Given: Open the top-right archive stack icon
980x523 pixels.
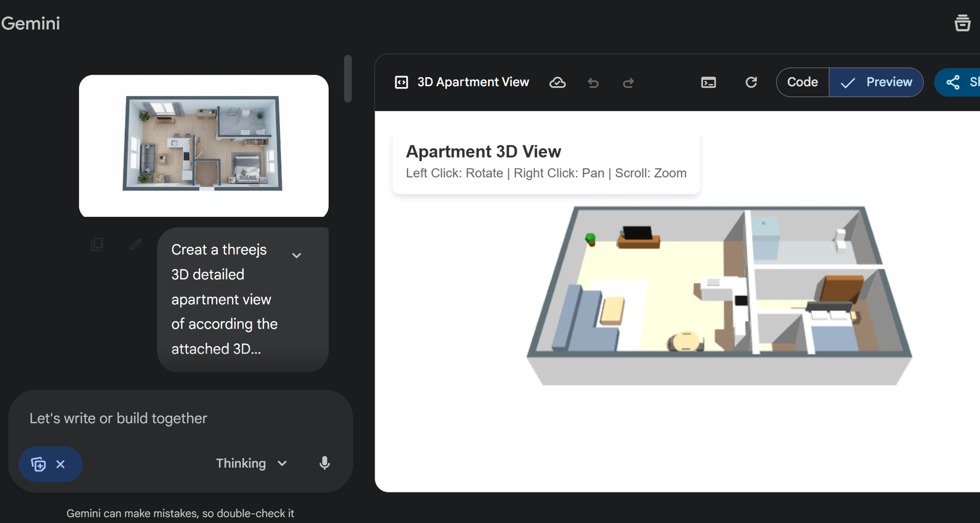Looking at the screenshot, I should point(962,23).
